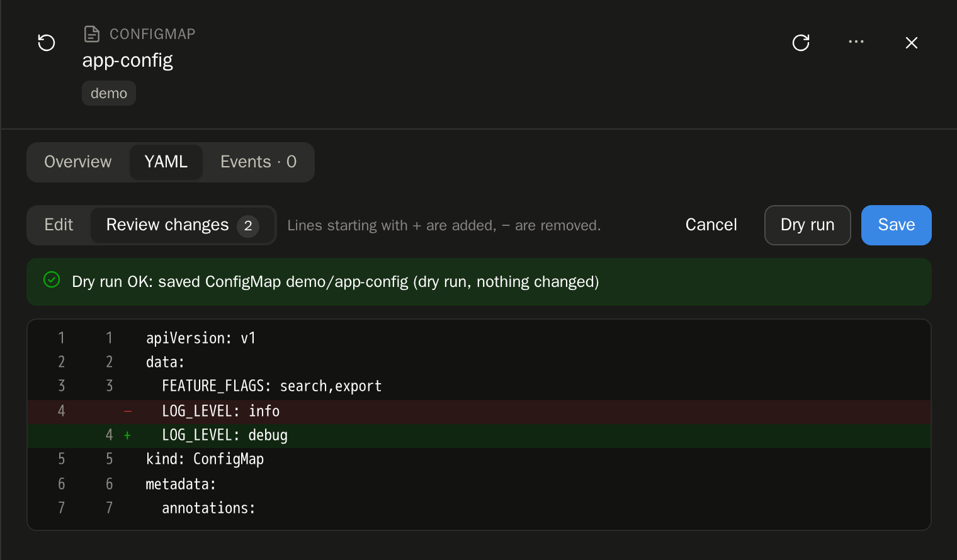Save the ConfigMap changes
957x560 pixels.
pos(897,225)
